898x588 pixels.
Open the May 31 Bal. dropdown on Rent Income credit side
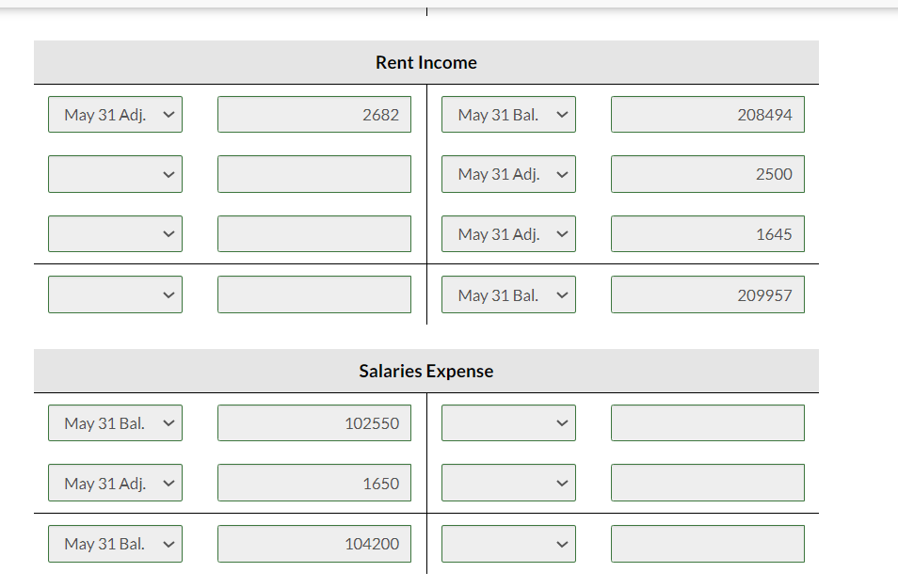click(x=508, y=114)
